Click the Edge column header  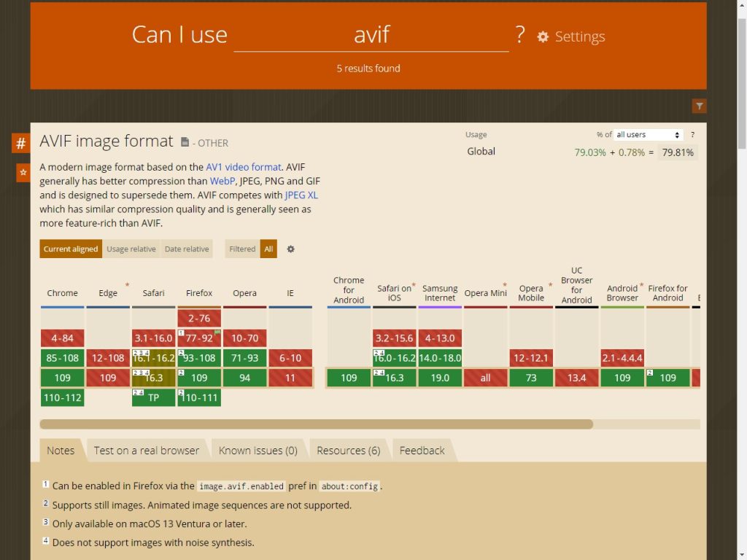pyautogui.click(x=108, y=293)
